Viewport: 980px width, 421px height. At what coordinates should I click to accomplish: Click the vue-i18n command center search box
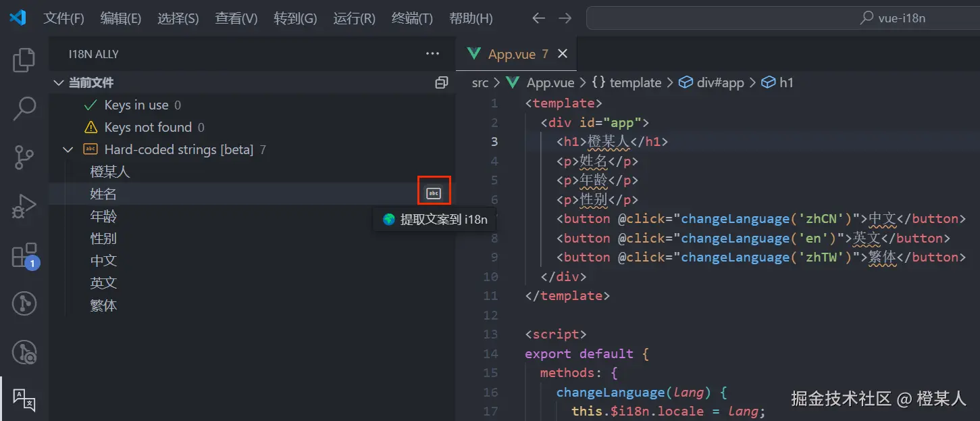[783, 18]
